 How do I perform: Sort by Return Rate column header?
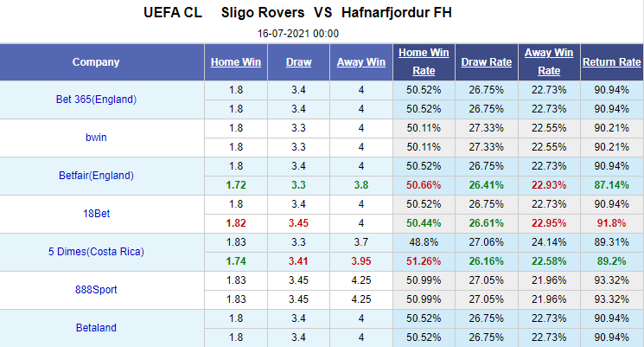click(x=611, y=62)
